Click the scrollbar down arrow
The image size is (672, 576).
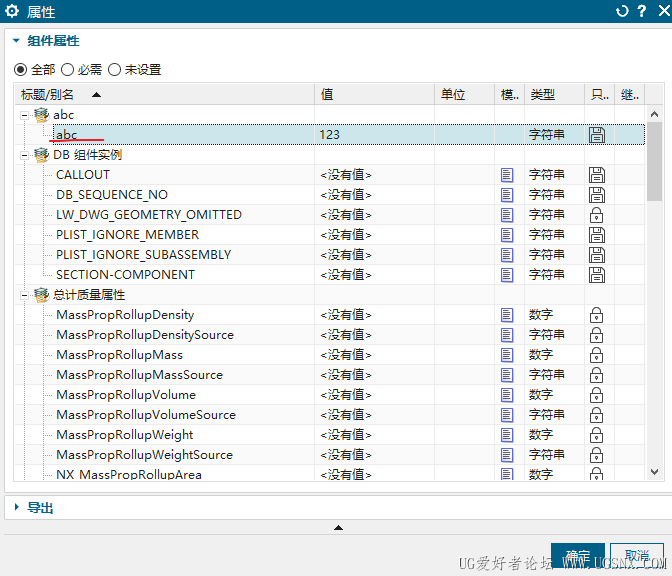[654, 472]
